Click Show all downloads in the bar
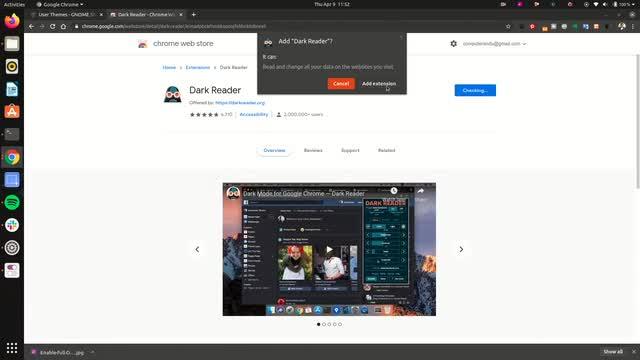 [613, 352]
